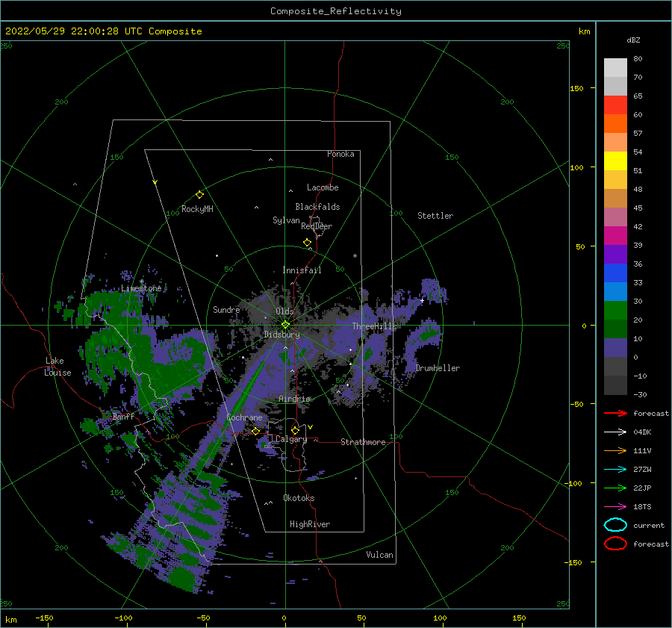Image resolution: width=672 pixels, height=628 pixels.
Task: Click the green 22JP arrow legend icon
Action: [615, 488]
